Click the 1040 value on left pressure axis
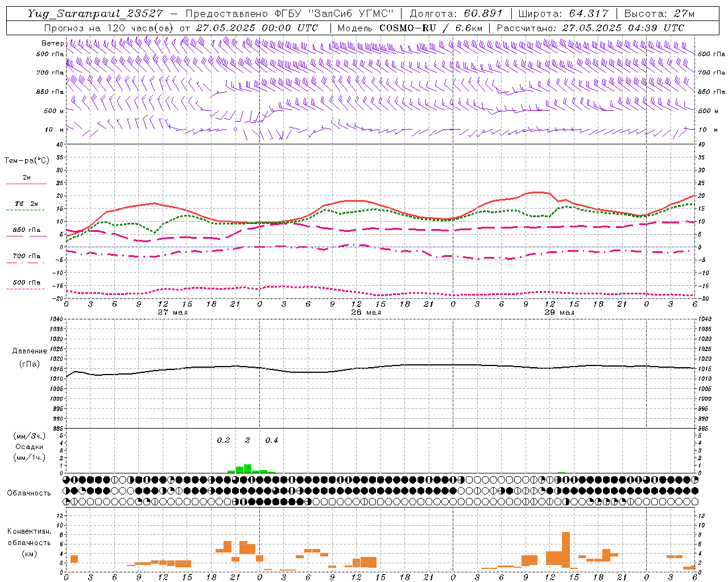728x582 pixels. pos(56,319)
